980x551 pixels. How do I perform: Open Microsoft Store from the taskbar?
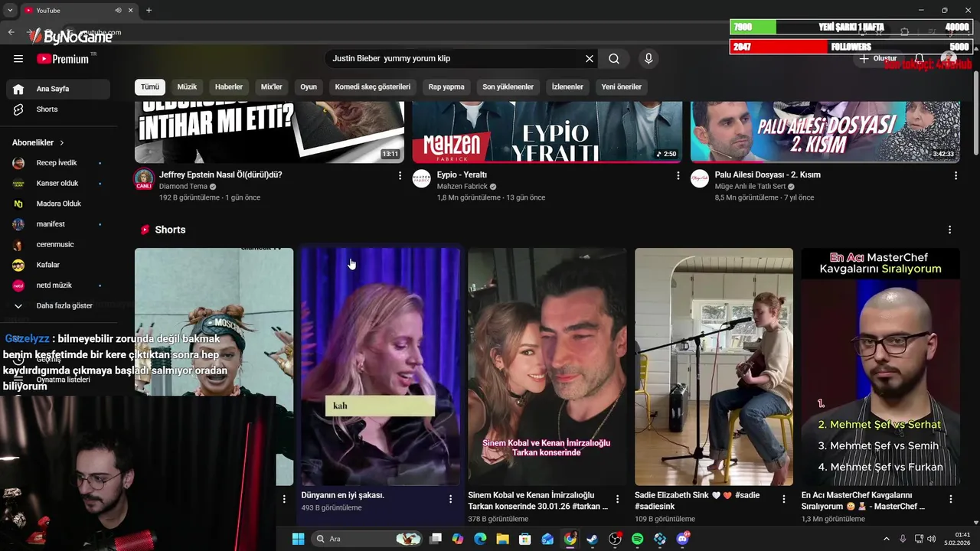[x=525, y=539]
